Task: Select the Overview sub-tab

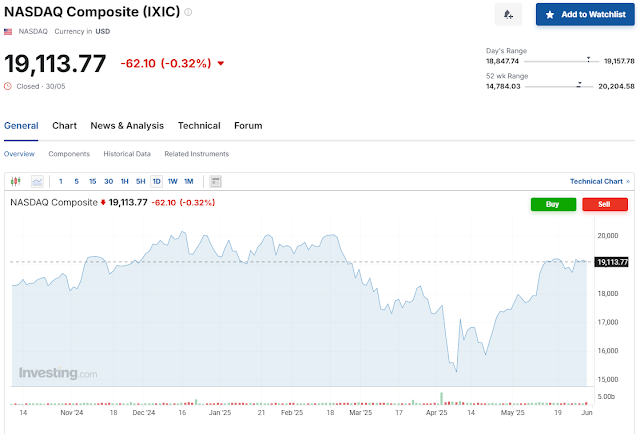Action: [x=19, y=154]
